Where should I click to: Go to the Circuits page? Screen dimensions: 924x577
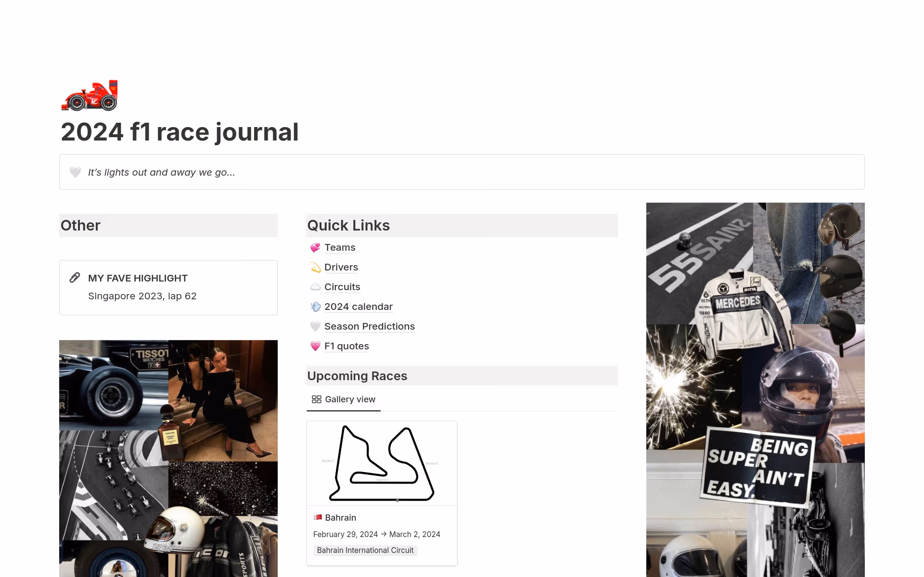(x=342, y=287)
